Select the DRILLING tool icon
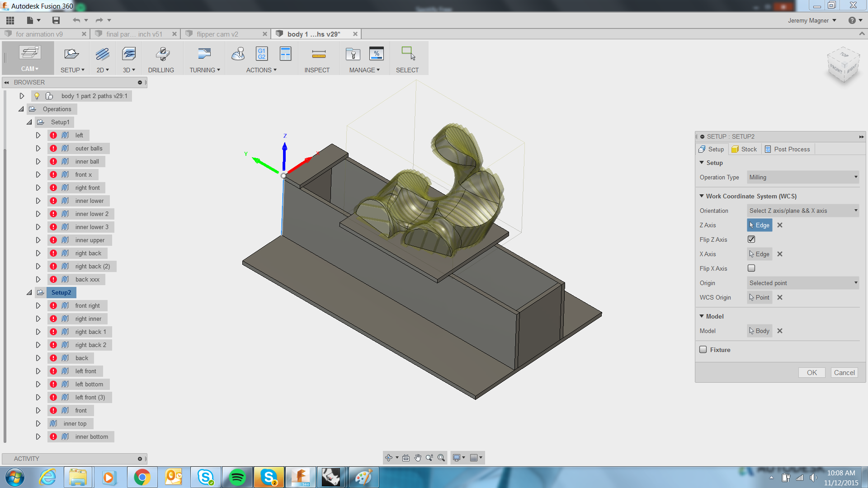868x488 pixels. coord(162,54)
